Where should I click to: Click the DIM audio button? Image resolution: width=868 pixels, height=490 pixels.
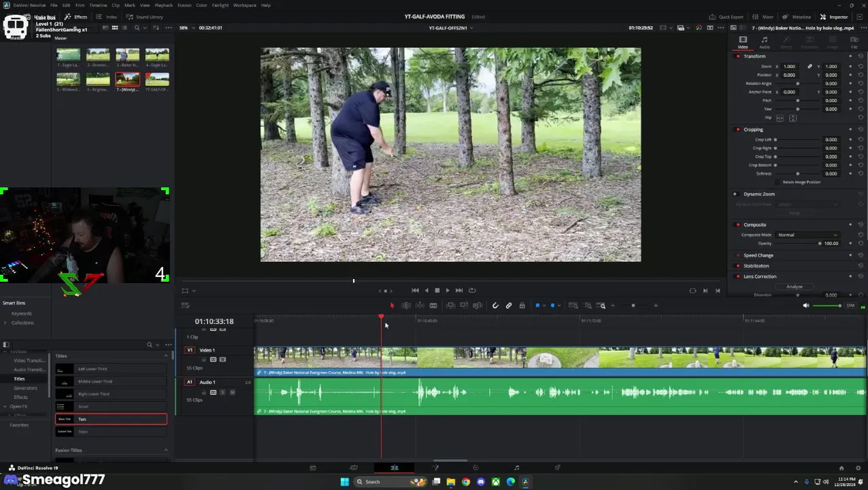pyautogui.click(x=850, y=306)
